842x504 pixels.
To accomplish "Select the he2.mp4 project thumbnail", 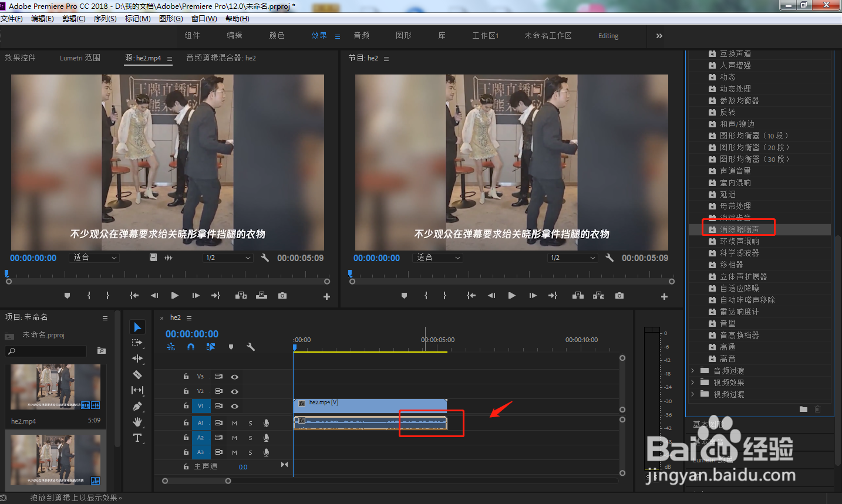I will click(x=56, y=387).
